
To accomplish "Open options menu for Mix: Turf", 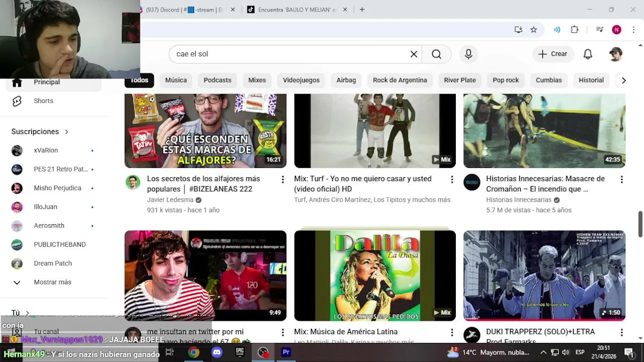I will 452,179.
